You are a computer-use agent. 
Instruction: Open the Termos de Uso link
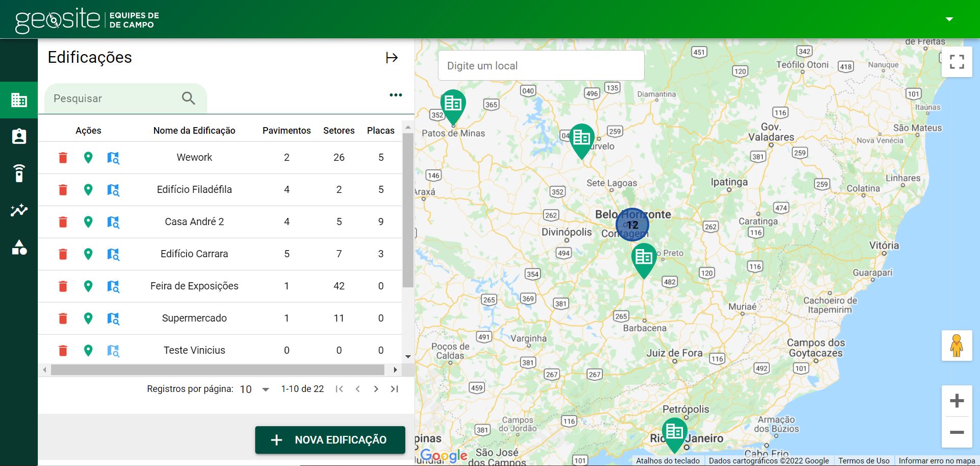pos(864,460)
